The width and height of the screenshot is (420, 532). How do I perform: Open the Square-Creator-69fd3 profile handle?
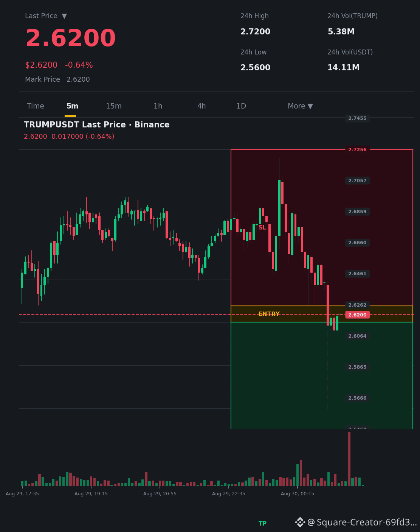coord(362,523)
